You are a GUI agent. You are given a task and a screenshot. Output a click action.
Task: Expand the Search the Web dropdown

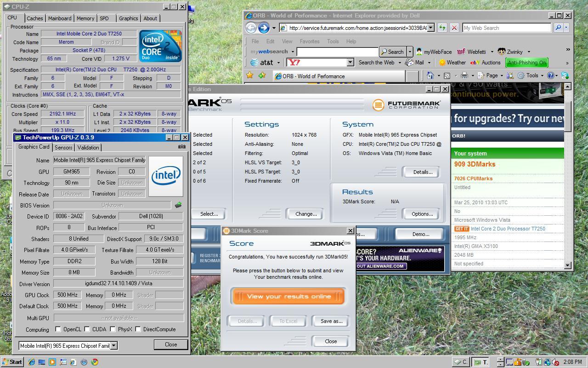tap(400, 63)
